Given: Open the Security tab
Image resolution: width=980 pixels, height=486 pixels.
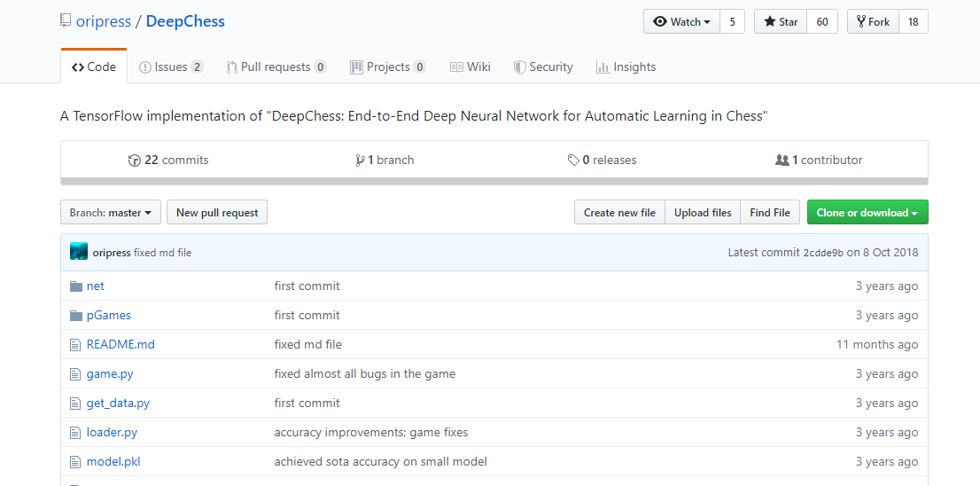Looking at the screenshot, I should (543, 67).
